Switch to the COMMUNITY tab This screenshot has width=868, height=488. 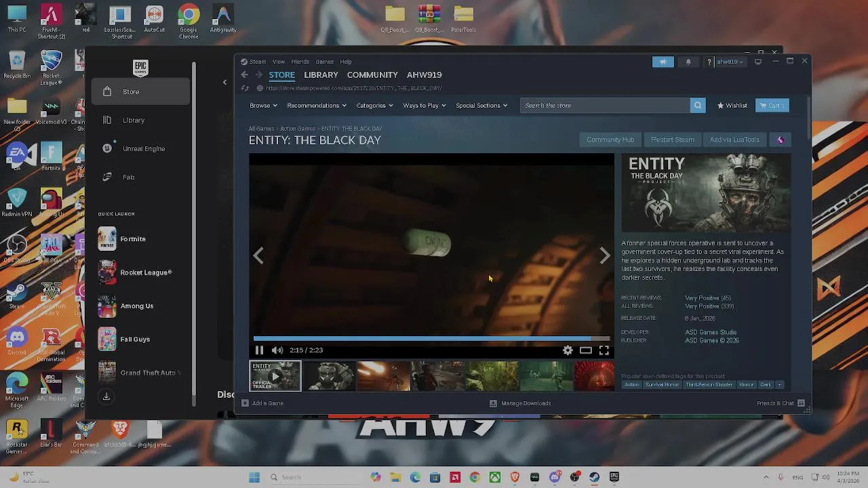[x=372, y=75]
